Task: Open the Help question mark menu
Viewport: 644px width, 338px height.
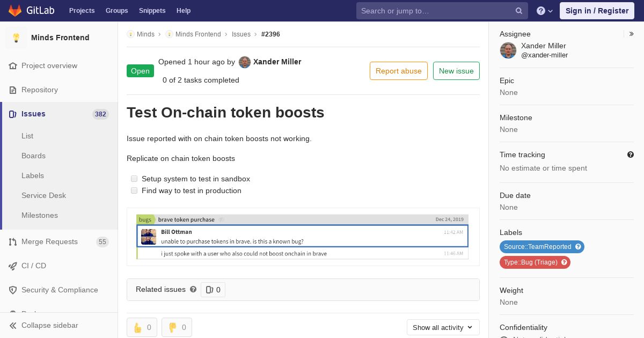Action: 545,11
